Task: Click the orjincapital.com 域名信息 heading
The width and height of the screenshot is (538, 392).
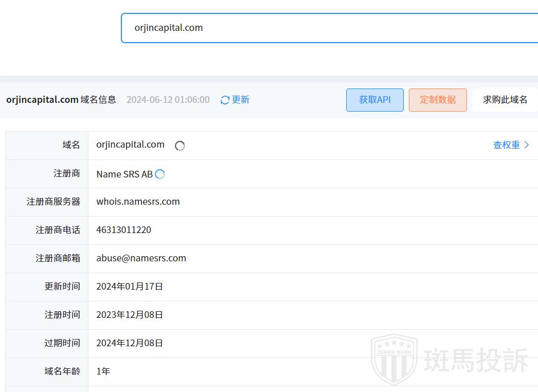Action: (61, 100)
